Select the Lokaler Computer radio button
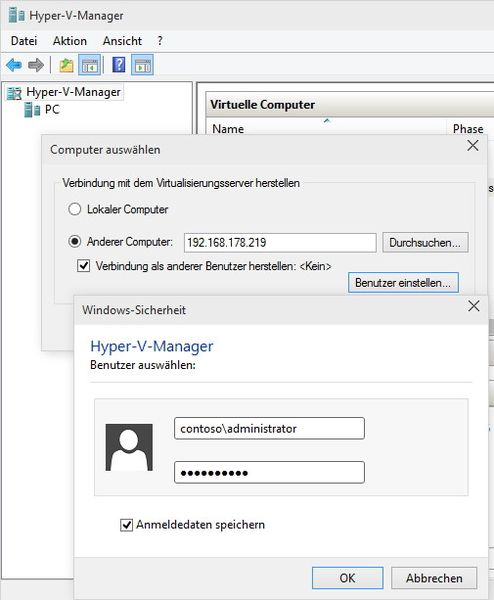Viewport: 494px width, 600px height. pos(75,209)
